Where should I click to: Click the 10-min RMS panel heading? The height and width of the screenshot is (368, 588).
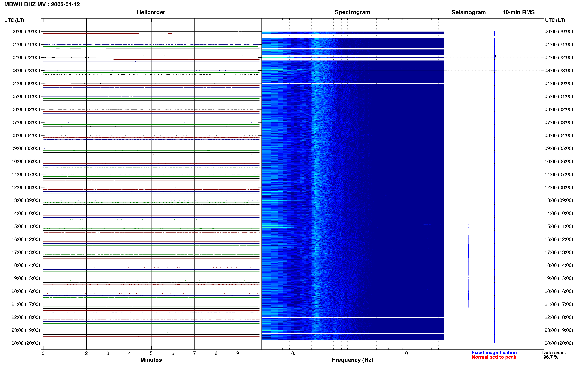click(518, 12)
